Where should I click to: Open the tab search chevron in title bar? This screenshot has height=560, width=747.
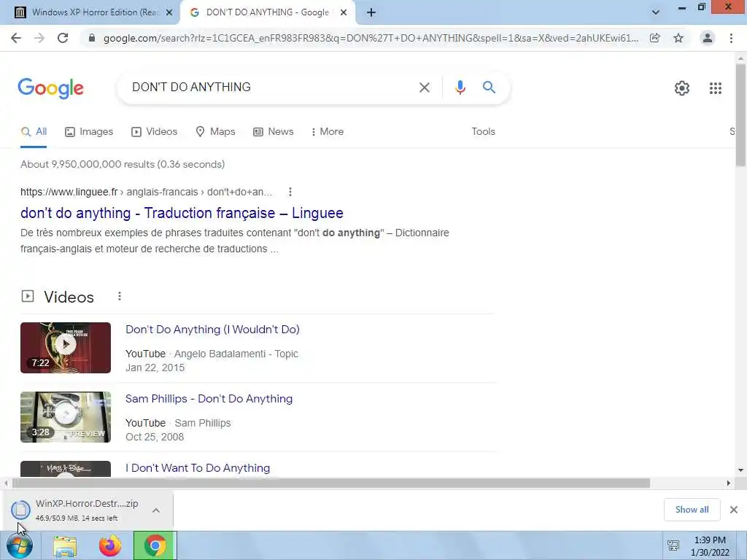656,12
